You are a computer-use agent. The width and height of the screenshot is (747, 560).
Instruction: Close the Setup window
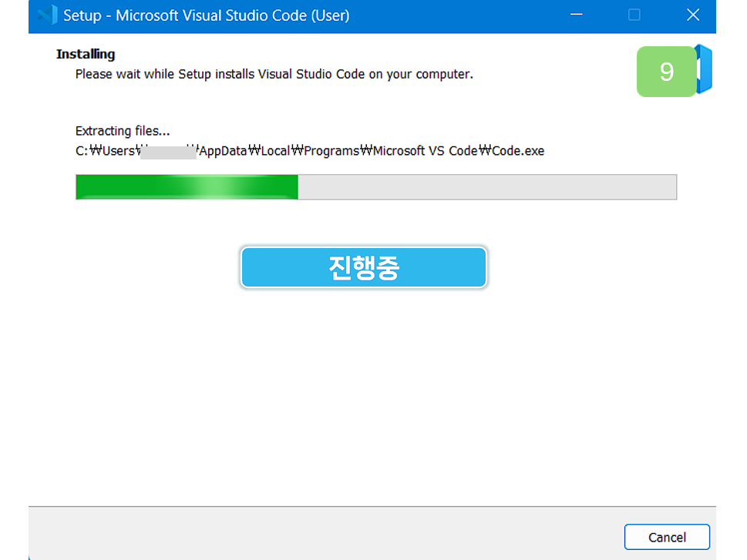click(x=693, y=15)
